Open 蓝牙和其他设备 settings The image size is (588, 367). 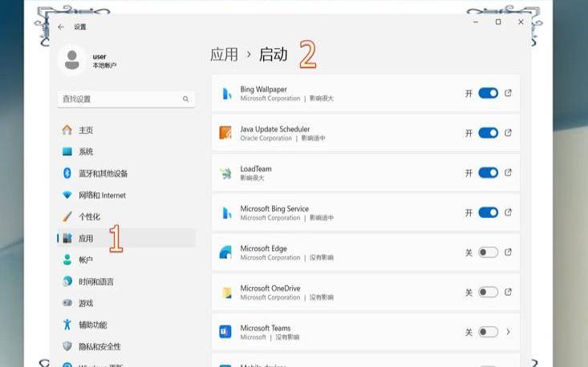127,173
